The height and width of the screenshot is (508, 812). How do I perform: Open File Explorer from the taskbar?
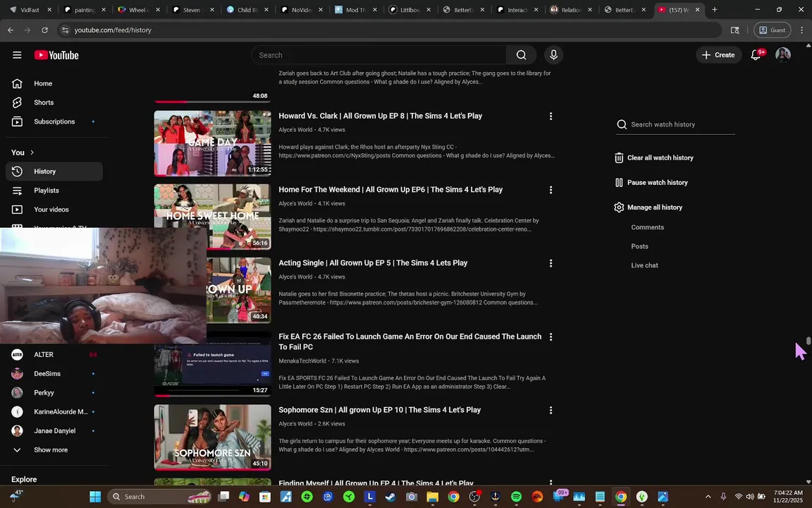point(432,497)
